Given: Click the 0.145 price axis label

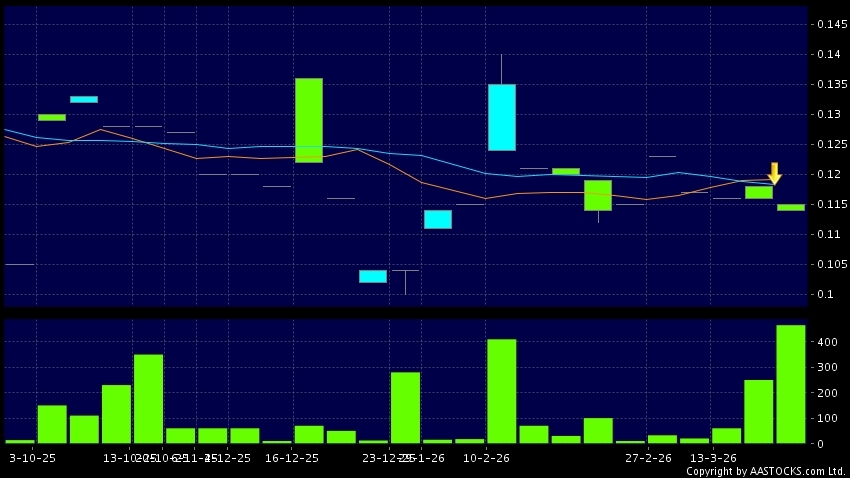Looking at the screenshot, I should pos(828,24).
